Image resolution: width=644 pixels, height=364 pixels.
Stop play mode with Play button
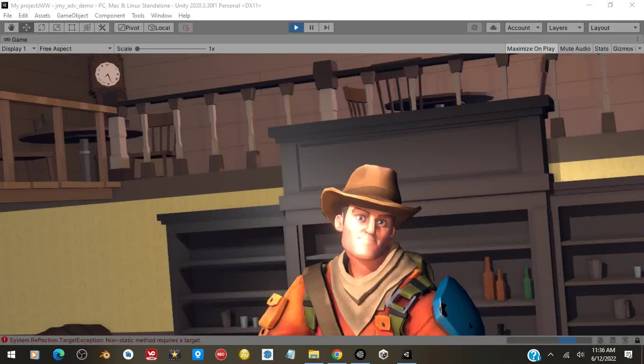[x=296, y=27]
